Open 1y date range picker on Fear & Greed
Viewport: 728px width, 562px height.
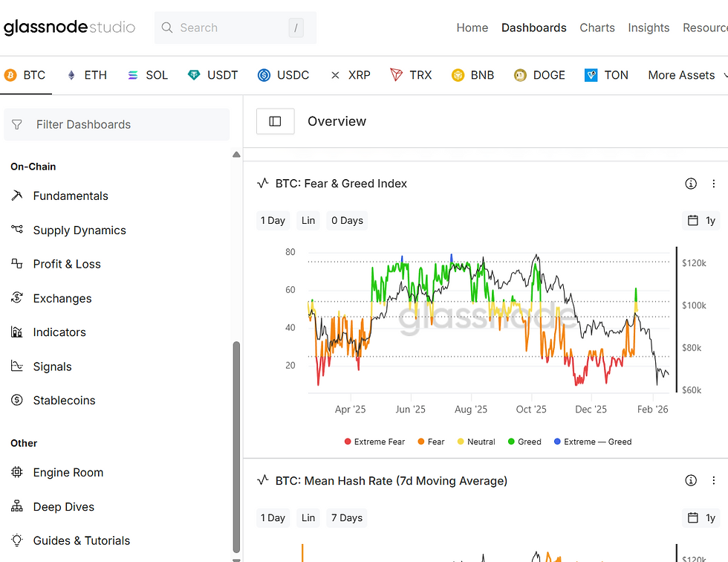click(x=701, y=220)
